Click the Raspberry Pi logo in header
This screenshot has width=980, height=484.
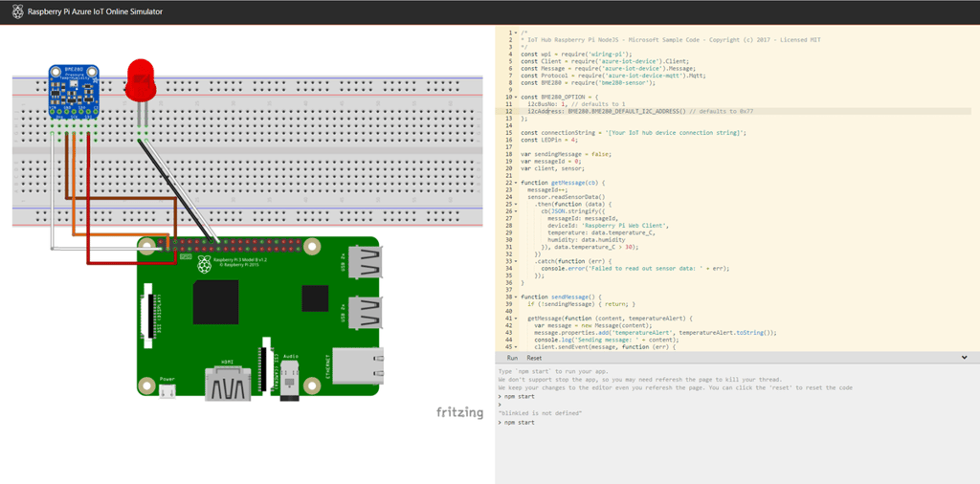point(17,11)
